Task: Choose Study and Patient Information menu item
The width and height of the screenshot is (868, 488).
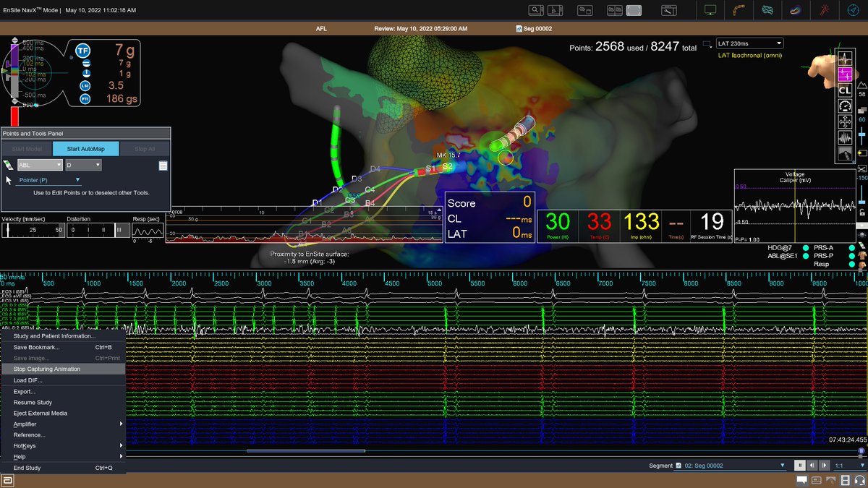Action: [x=63, y=336]
